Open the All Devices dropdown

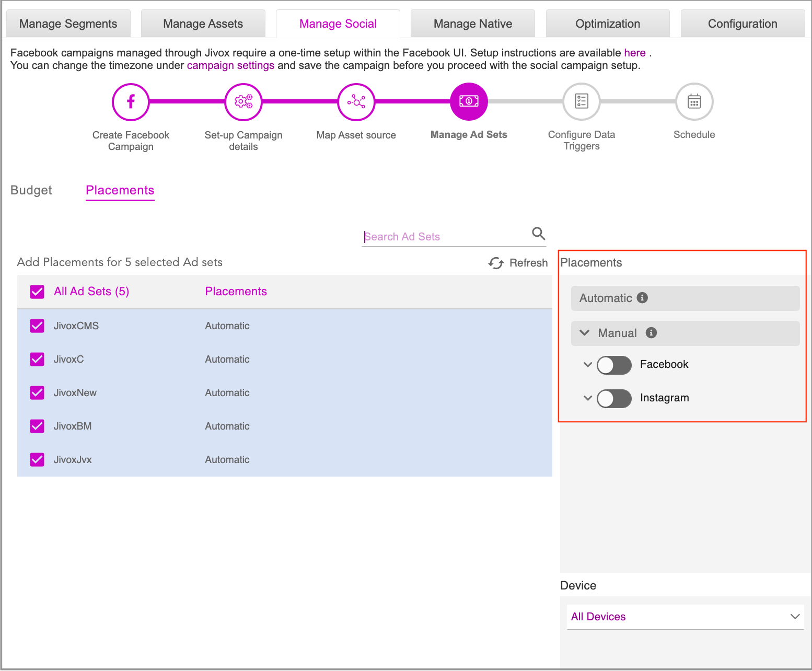686,617
